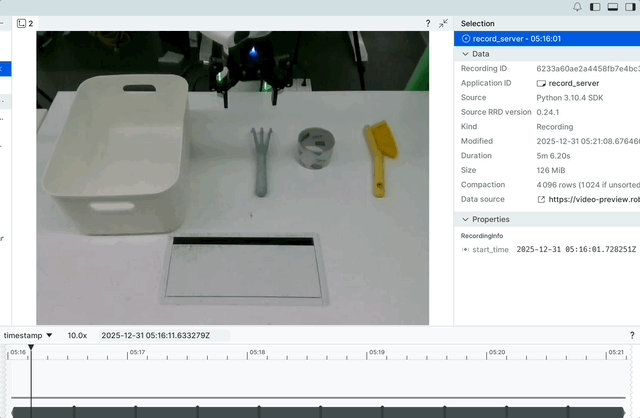Image resolution: width=640 pixels, height=418 pixels.
Task: Open the video-preview data source link
Action: 594,199
